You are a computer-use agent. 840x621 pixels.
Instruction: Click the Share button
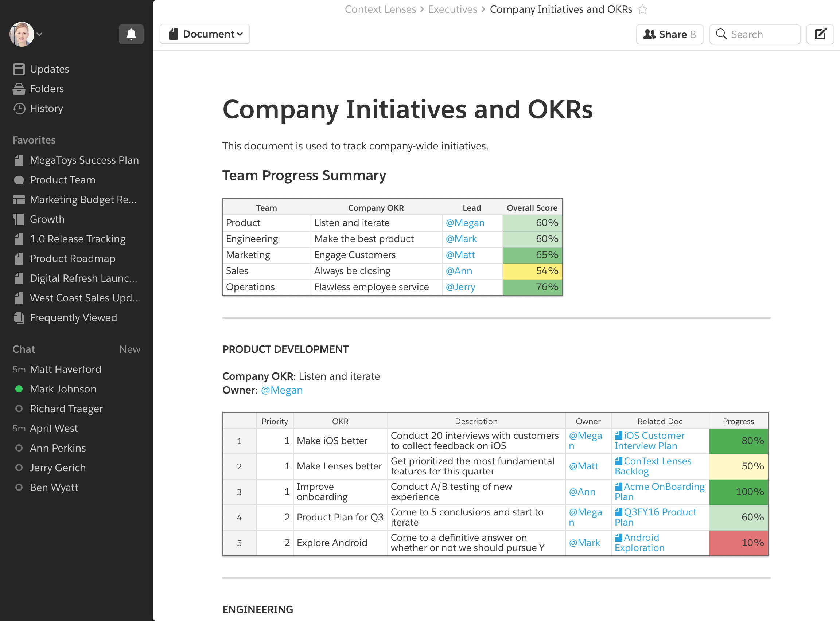669,34
